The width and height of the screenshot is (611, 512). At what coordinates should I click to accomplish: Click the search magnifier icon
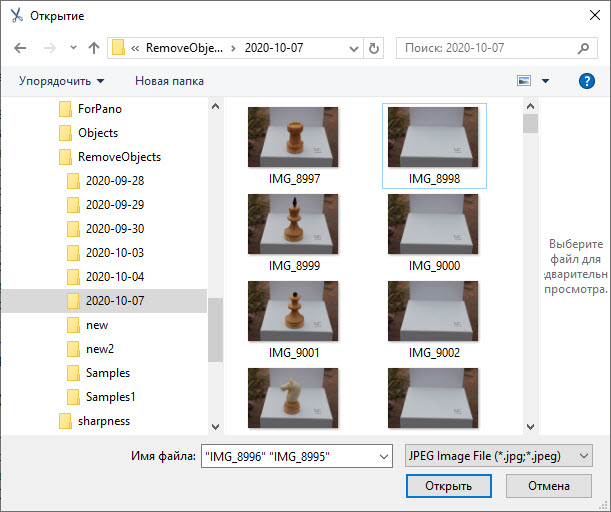point(583,48)
